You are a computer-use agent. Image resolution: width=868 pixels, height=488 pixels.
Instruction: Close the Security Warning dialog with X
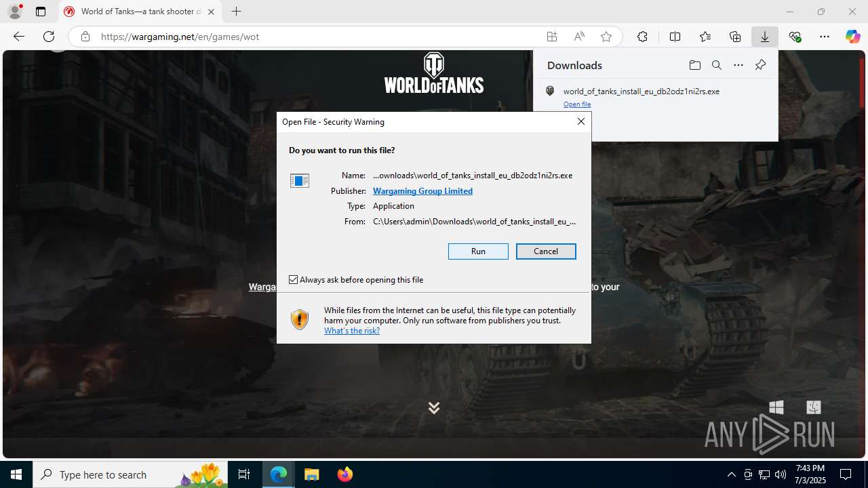(x=581, y=121)
